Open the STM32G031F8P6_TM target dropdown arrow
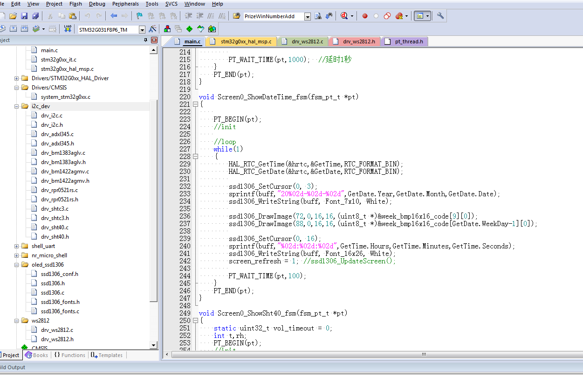This screenshot has width=583, height=392. (x=142, y=29)
